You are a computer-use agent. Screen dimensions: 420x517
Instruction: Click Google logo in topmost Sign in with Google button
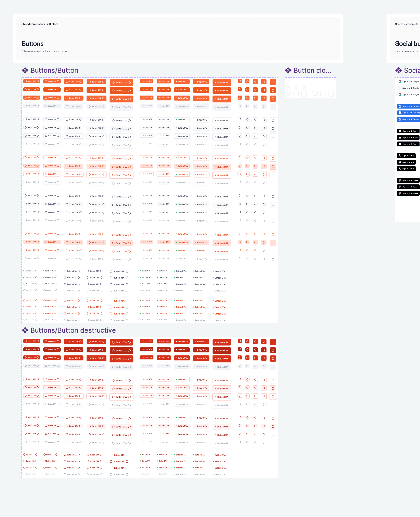400,82
